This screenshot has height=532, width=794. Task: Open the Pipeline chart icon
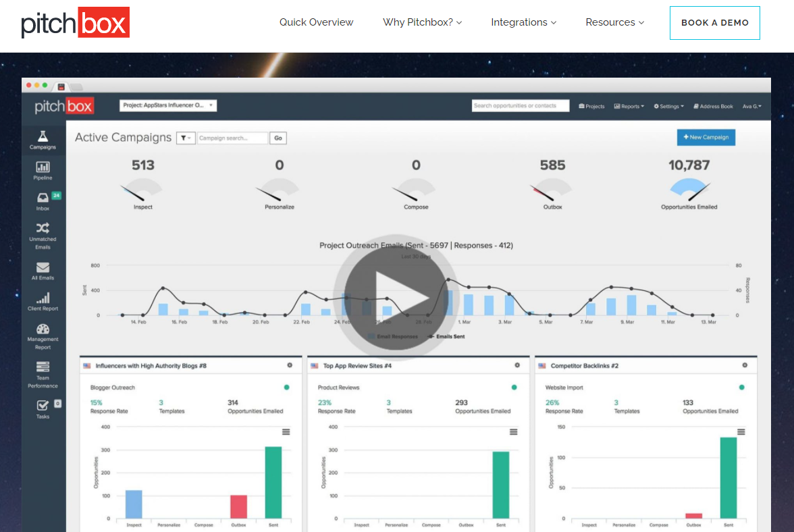(x=43, y=167)
